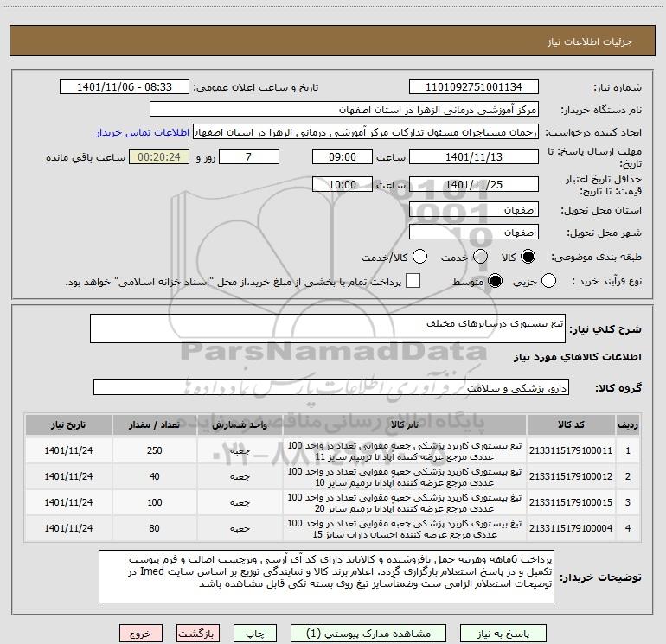Viewport: 666px width, 644px height.
Task: Click product code 2133115179100004
Action: [x=571, y=528]
